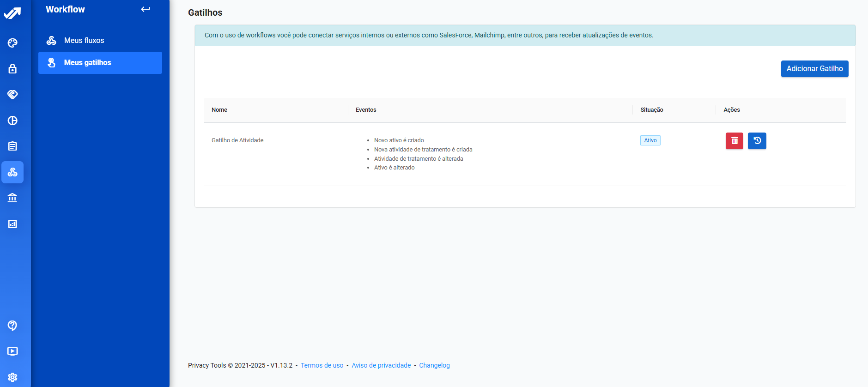868x387 pixels.
Task: Click the clipboard icon in sidebar
Action: click(12, 146)
